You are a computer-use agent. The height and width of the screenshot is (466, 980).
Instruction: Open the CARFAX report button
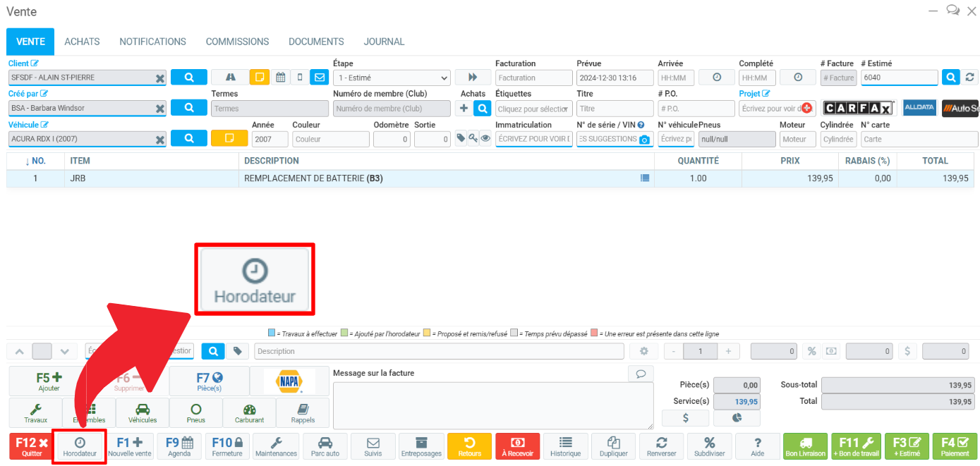click(x=858, y=109)
